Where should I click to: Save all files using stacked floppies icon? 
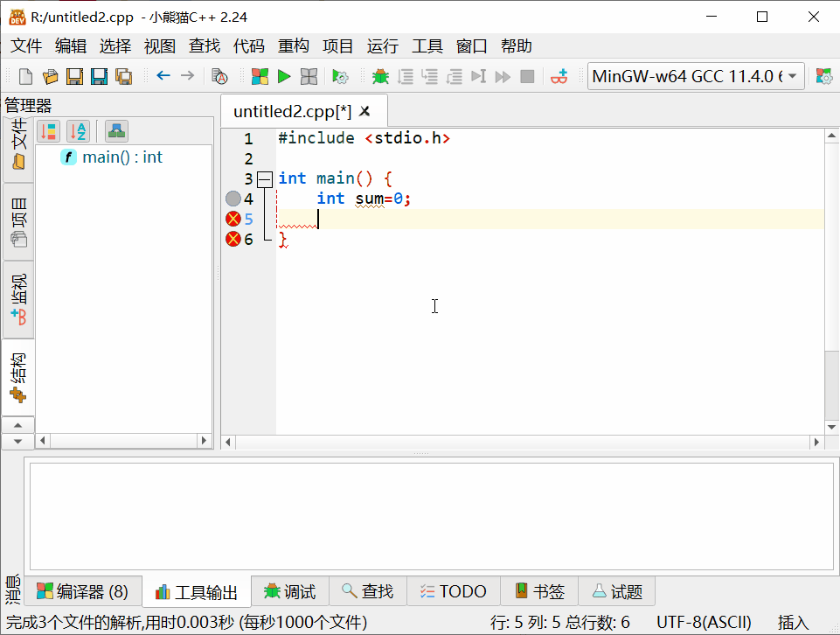click(x=124, y=77)
